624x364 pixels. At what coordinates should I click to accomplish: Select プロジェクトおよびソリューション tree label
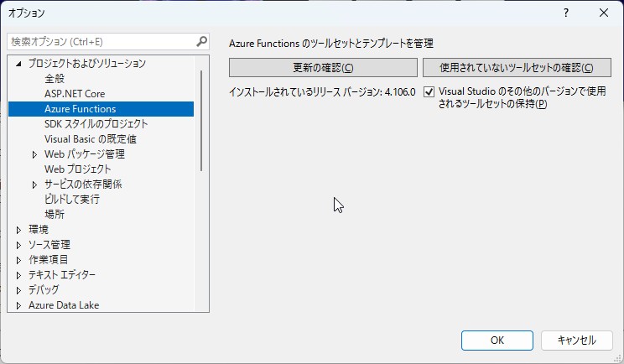tap(87, 63)
